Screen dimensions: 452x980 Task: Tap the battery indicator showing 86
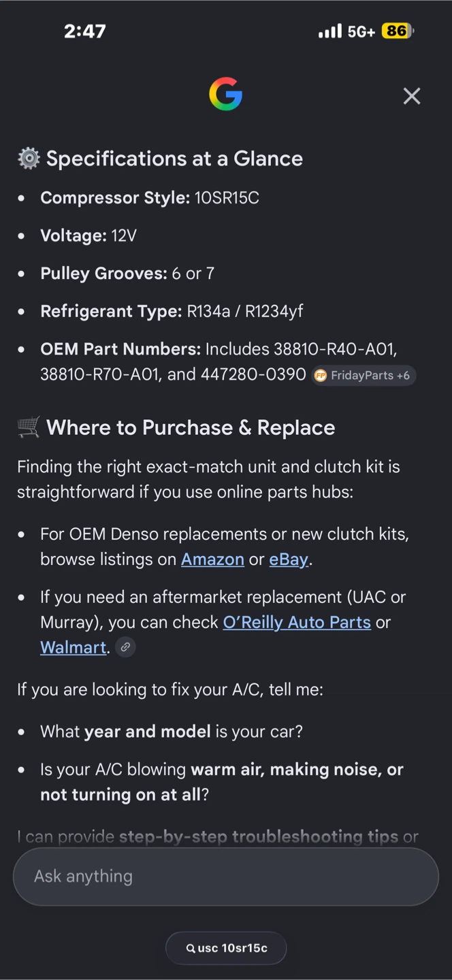coord(398,31)
